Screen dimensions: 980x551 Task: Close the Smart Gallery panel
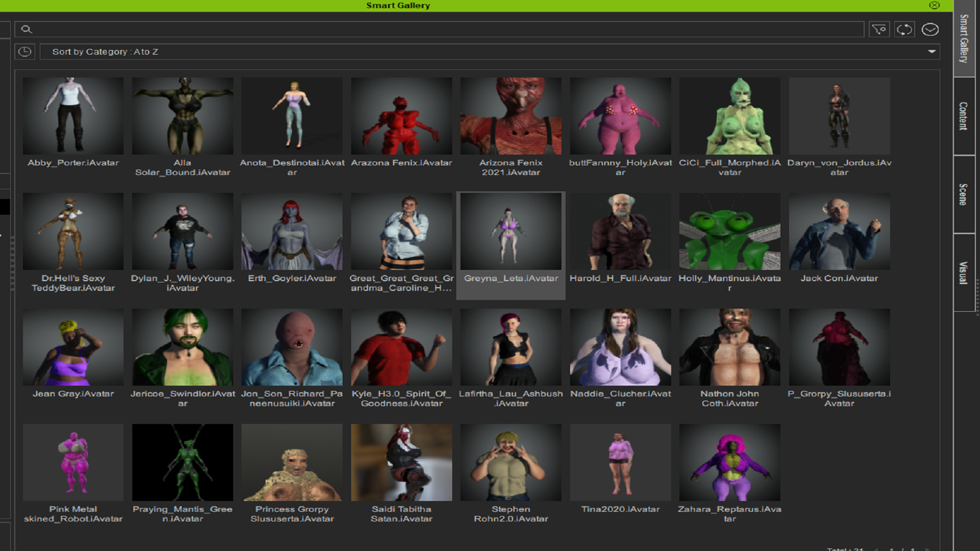click(x=934, y=5)
